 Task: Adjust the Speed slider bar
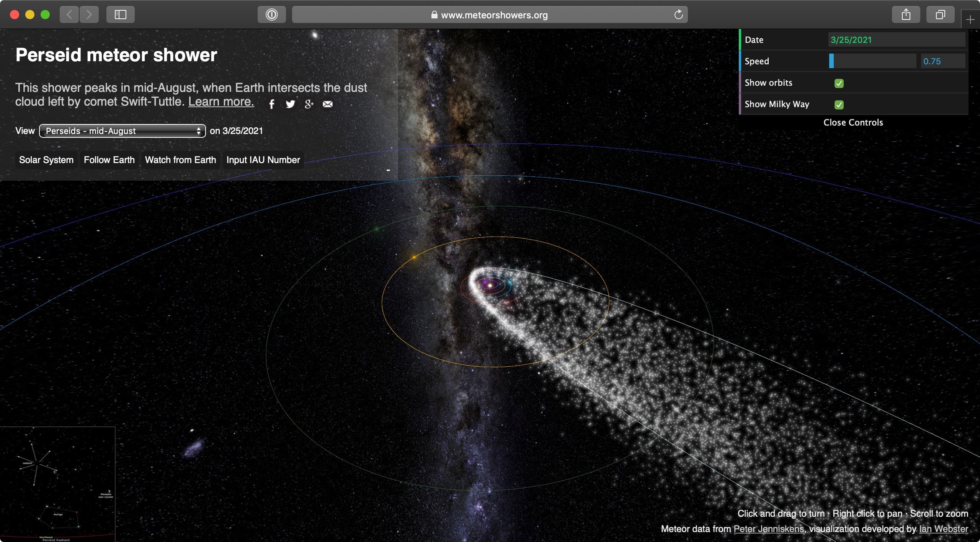(872, 61)
